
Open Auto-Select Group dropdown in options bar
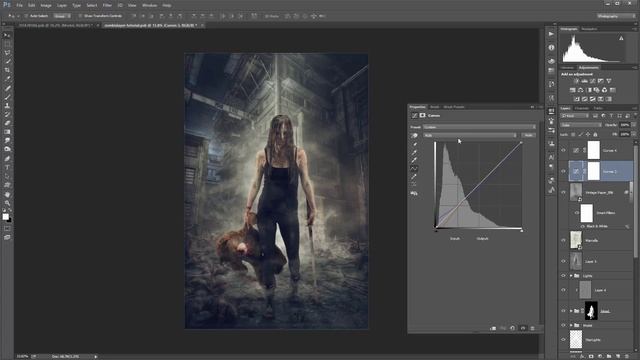tap(62, 16)
